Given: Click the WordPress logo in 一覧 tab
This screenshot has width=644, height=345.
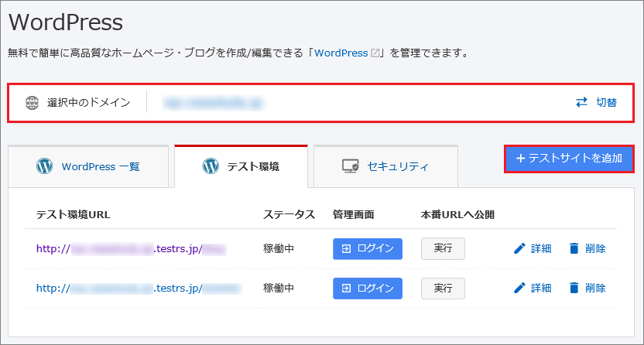Looking at the screenshot, I should click(x=44, y=166).
